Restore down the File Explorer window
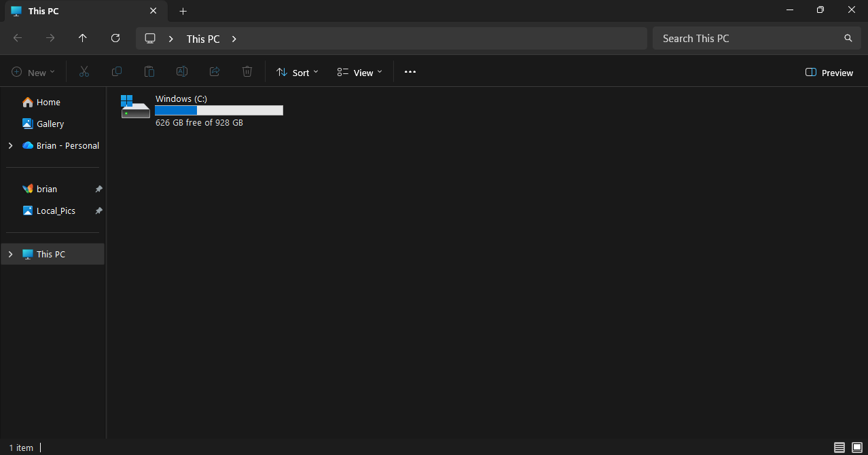 (820, 10)
